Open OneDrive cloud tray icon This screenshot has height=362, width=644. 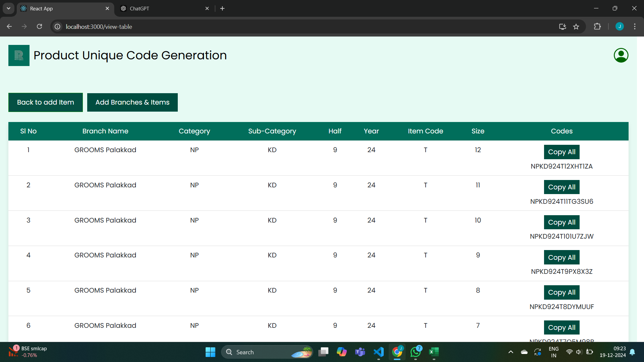[x=524, y=352]
